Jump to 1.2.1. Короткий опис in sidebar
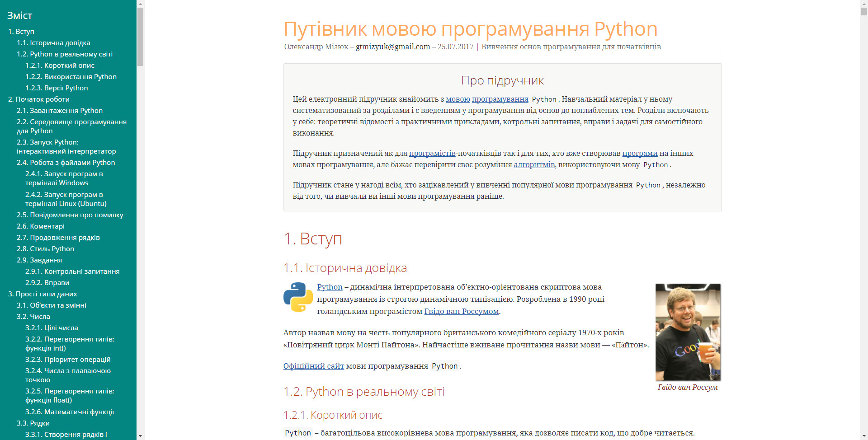 [x=60, y=66]
